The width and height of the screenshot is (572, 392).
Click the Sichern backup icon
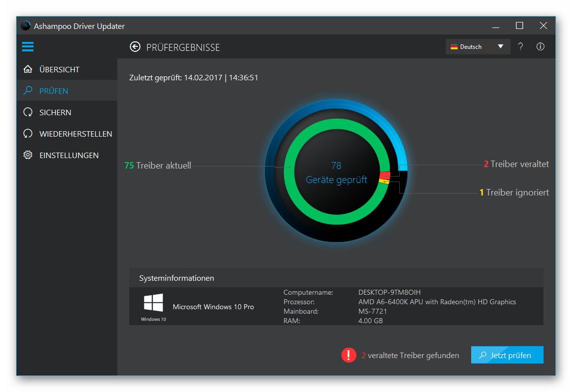coord(27,112)
